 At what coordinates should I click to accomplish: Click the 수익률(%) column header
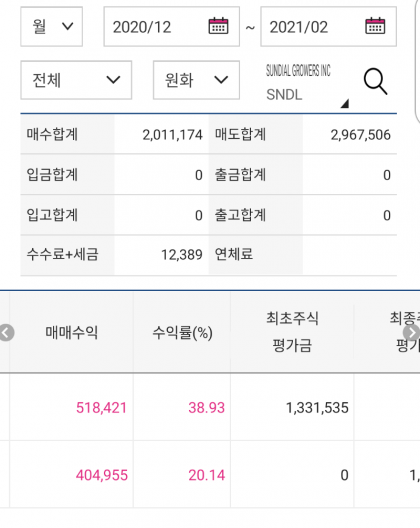pyautogui.click(x=182, y=333)
